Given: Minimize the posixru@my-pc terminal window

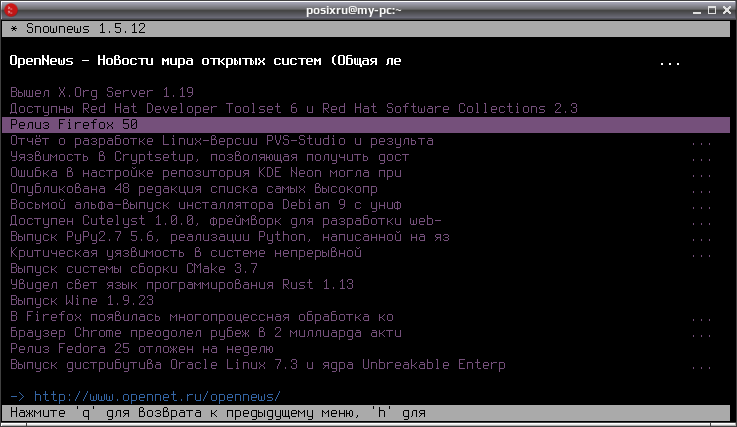Looking at the screenshot, I should pos(697,10).
